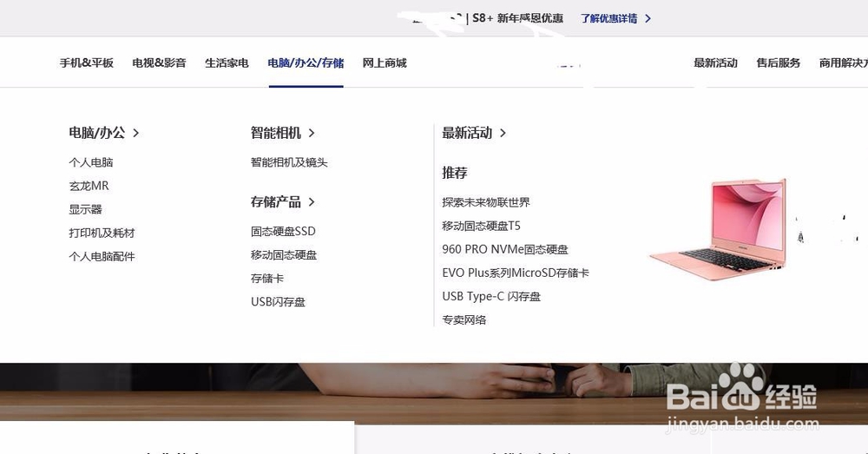Select 玄龙MR submenu link
Viewport: 868px width, 454px height.
point(89,186)
